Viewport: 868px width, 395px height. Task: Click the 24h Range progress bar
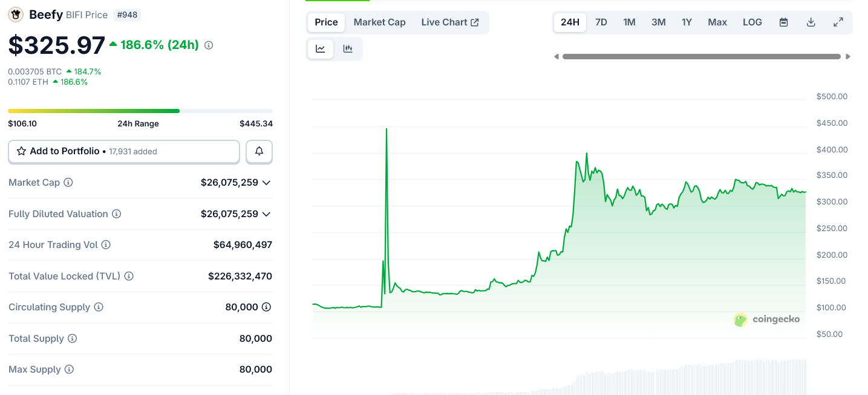[x=140, y=111]
